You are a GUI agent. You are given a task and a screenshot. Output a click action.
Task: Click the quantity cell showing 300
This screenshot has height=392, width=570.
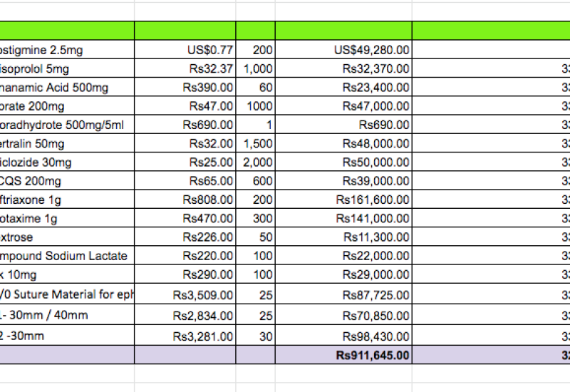pyautogui.click(x=256, y=219)
